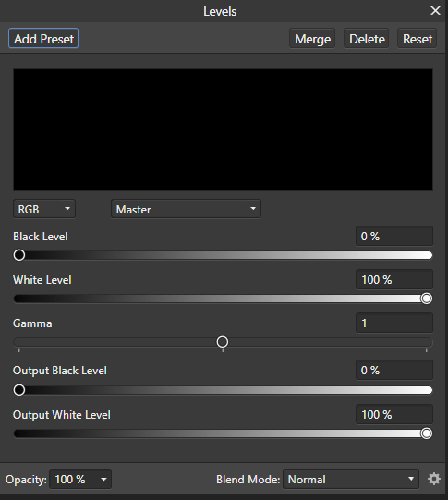Click the Output White Level slider handle
The width and height of the screenshot is (448, 500).
[x=427, y=433]
